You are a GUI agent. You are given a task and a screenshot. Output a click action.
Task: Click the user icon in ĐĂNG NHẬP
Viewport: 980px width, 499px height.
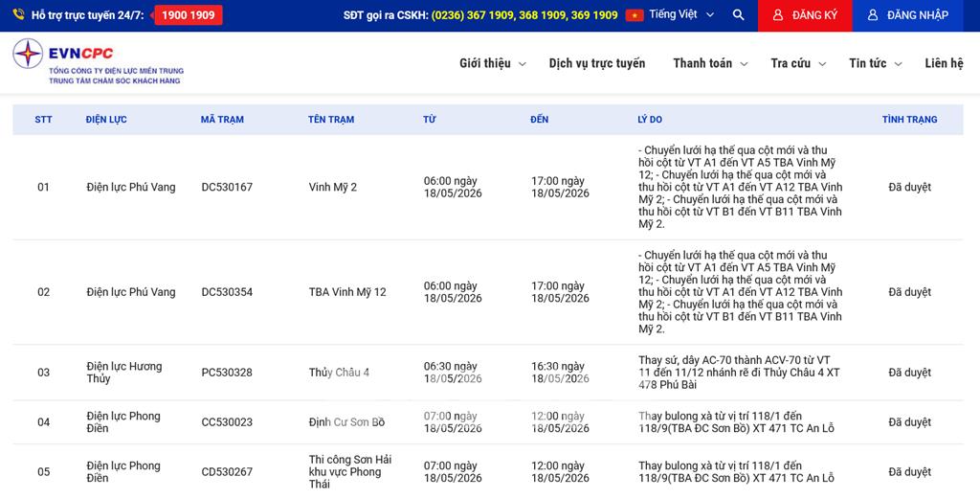point(873,15)
